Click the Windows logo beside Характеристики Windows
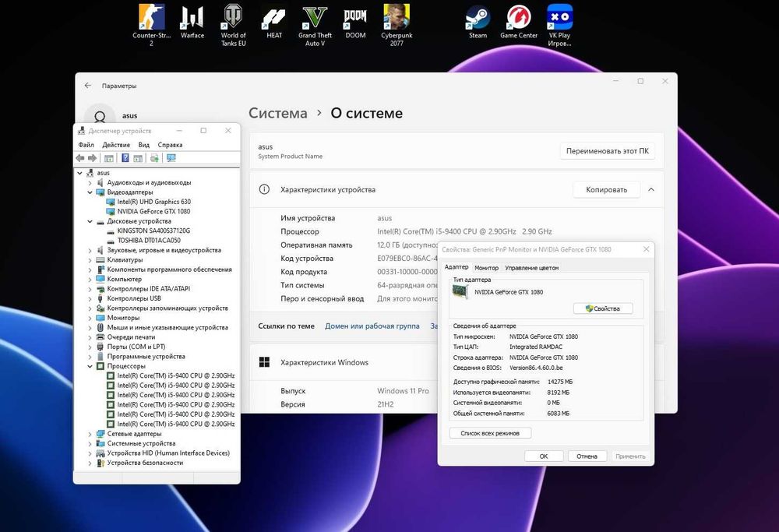The height and width of the screenshot is (532, 779). pos(264,362)
